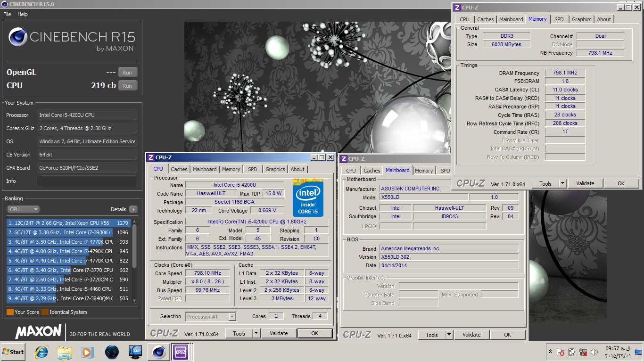The width and height of the screenshot is (644, 362).
Task: Run the OpenGL benchmark
Action: click(127, 73)
